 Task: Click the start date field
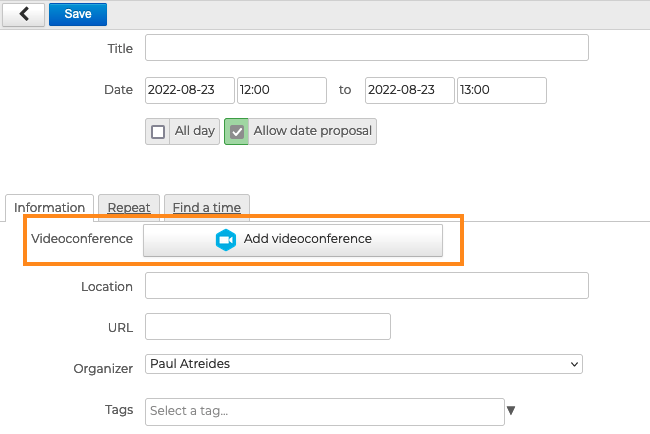point(190,90)
